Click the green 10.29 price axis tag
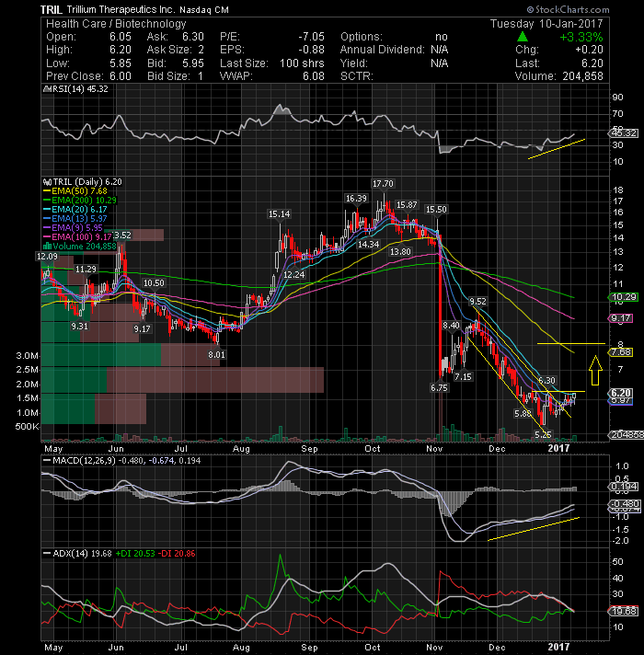This screenshot has height=655, width=644. [624, 297]
